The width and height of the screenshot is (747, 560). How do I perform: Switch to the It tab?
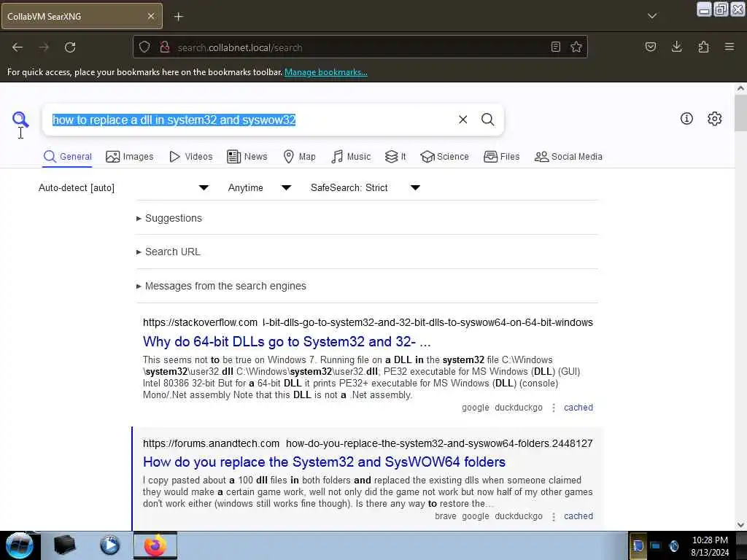[x=395, y=157]
